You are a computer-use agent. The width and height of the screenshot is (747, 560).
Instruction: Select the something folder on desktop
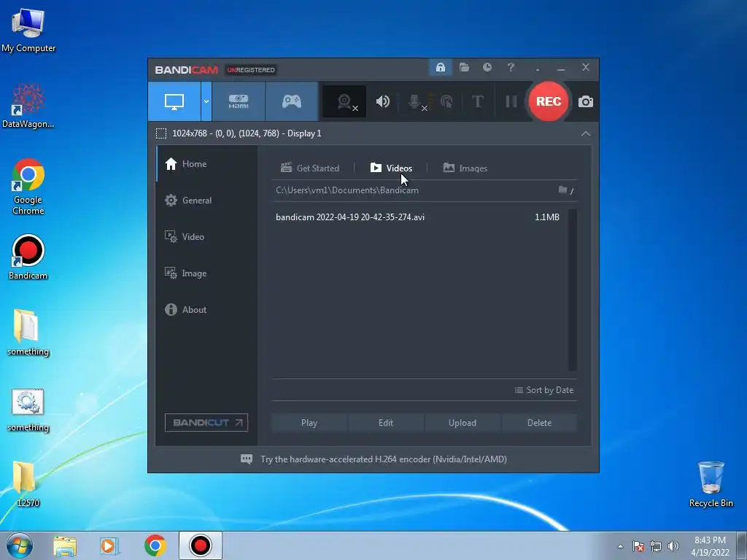28,332
